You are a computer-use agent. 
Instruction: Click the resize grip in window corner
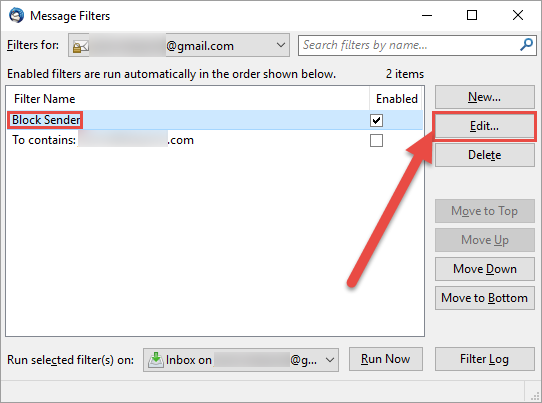tap(535, 396)
